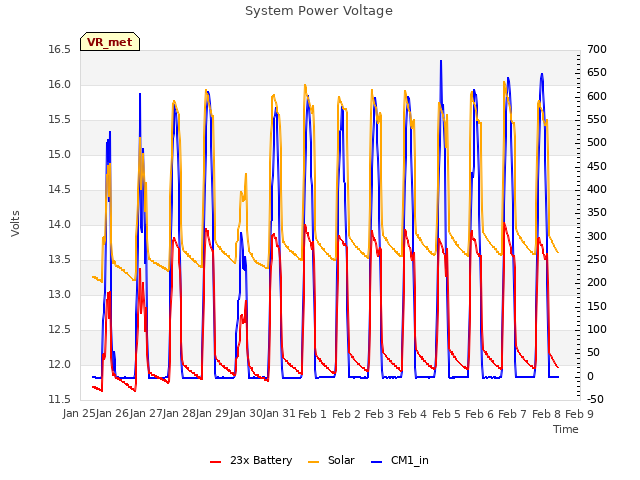640x480 pixels.
Task: Click the Feb 2 date tick label
Action: [346, 414]
